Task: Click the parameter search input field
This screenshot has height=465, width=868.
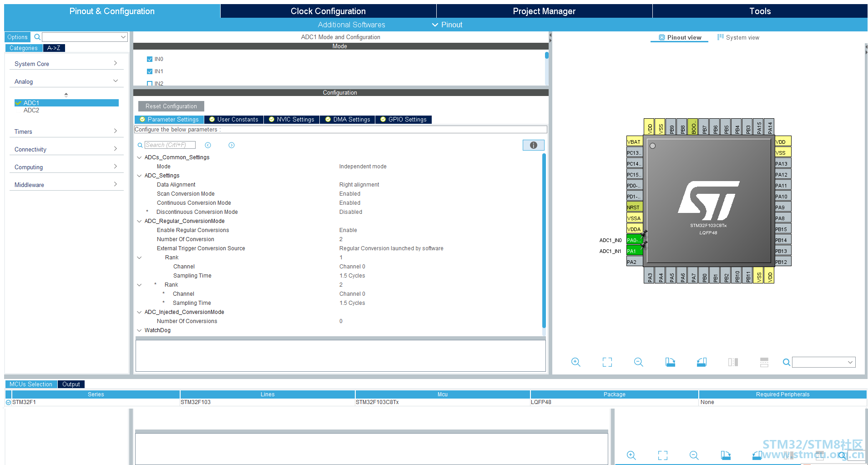Action: pos(170,145)
